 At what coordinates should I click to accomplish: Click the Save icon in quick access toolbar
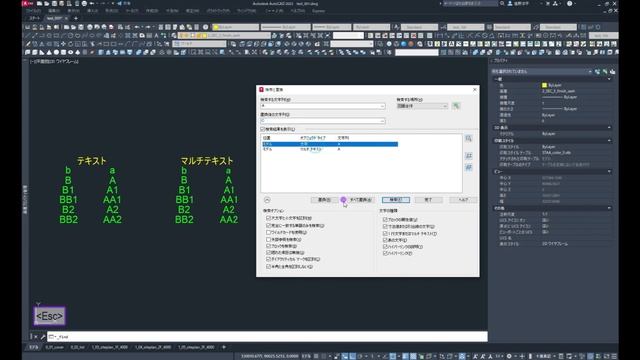(x=54, y=3)
